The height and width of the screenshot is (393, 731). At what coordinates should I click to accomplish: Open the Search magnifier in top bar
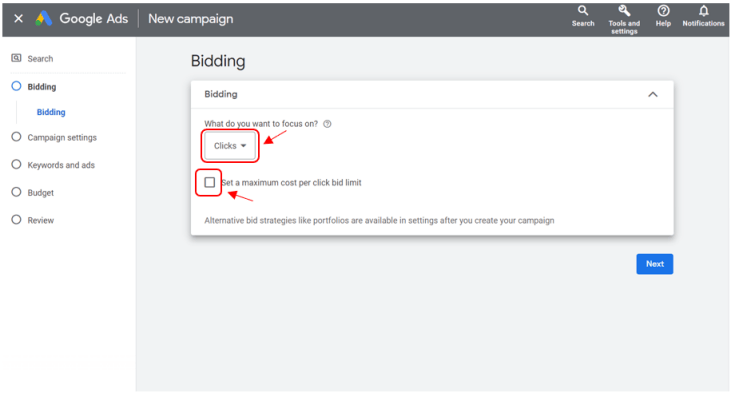click(583, 11)
